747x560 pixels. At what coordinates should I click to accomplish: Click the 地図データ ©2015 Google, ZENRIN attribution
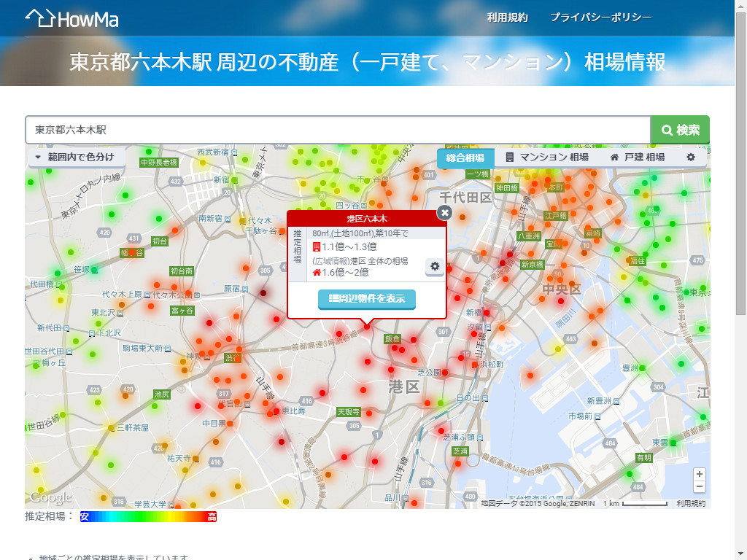[x=538, y=503]
